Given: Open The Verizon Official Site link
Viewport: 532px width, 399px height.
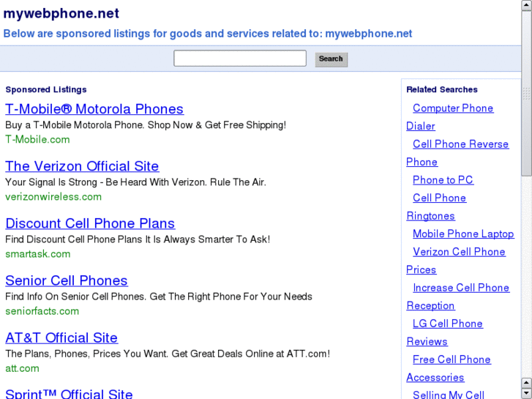Looking at the screenshot, I should pos(82,166).
